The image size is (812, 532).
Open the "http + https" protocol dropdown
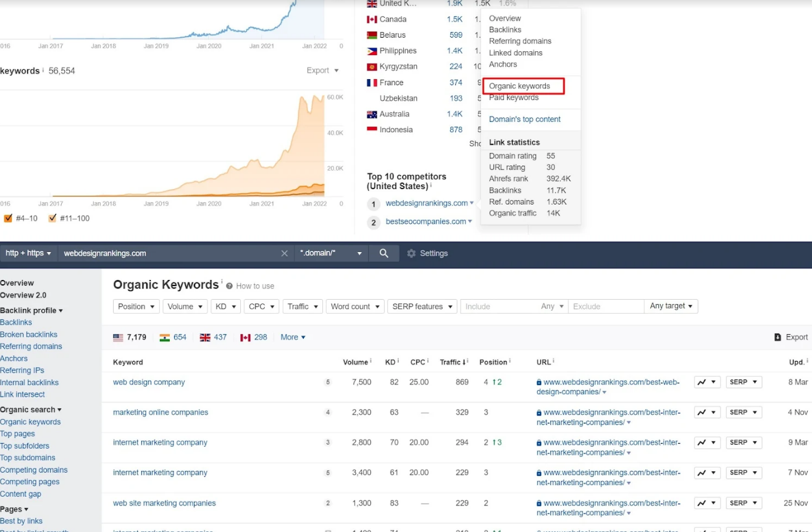tap(28, 253)
